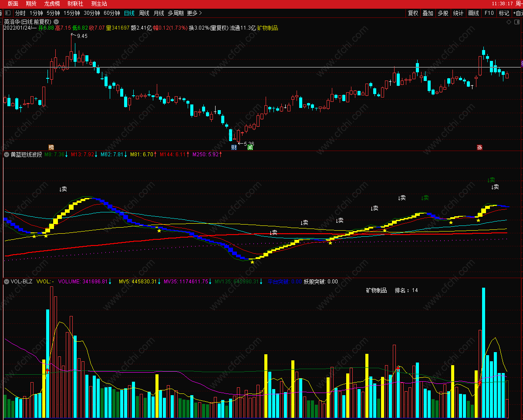Click the M8: 7.36 indicator value
The width and height of the screenshot is (523, 420).
[x=54, y=155]
